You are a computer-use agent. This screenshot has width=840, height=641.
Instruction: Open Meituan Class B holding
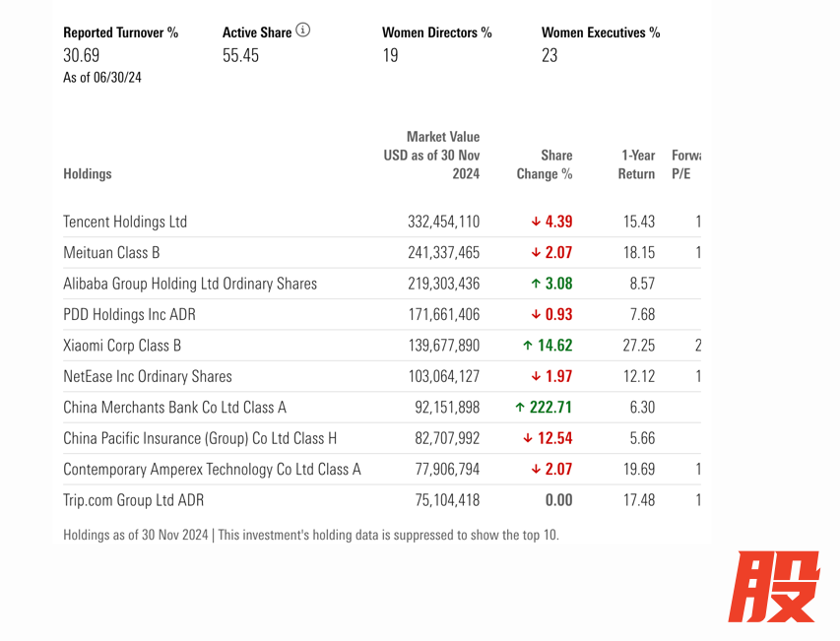point(111,253)
